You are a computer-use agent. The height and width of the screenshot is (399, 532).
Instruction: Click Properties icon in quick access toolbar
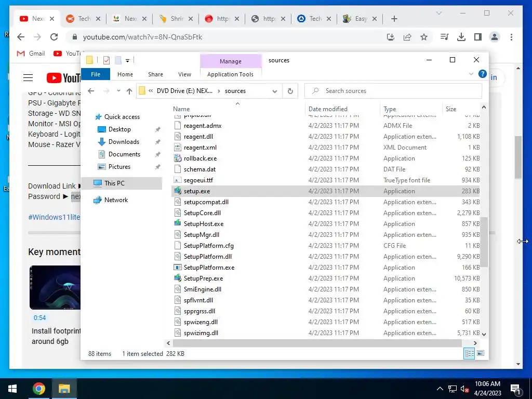point(107,60)
